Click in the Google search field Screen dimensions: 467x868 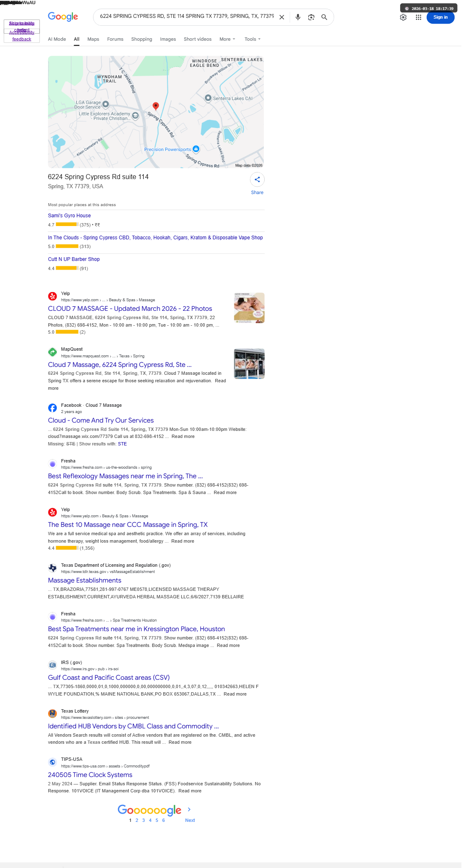pyautogui.click(x=187, y=16)
